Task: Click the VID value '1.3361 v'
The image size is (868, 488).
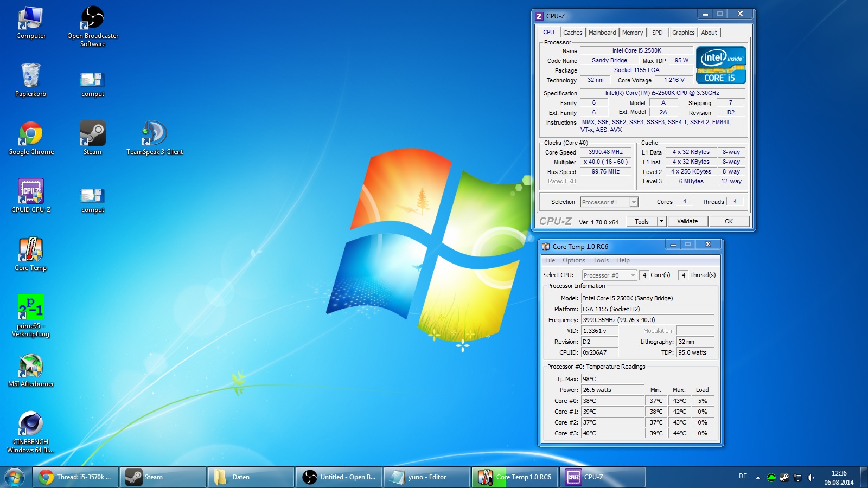Action: (599, 331)
